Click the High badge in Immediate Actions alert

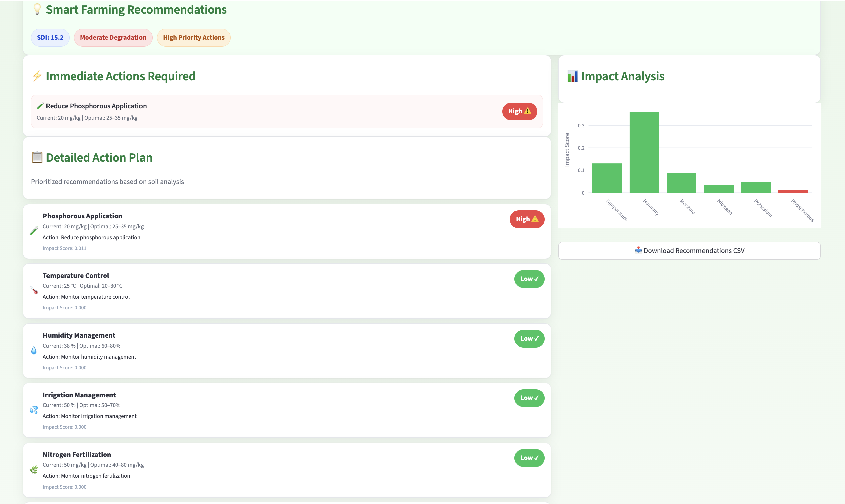tap(519, 111)
